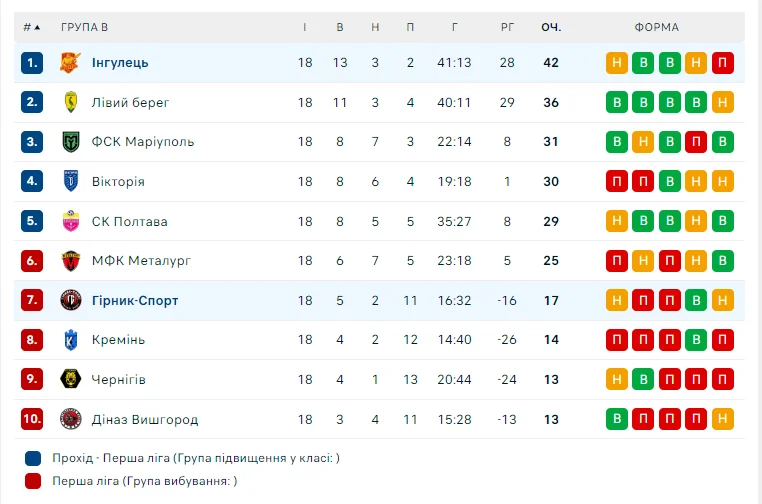
Task: Click the blue rank 1 position badge
Action: pos(32,62)
